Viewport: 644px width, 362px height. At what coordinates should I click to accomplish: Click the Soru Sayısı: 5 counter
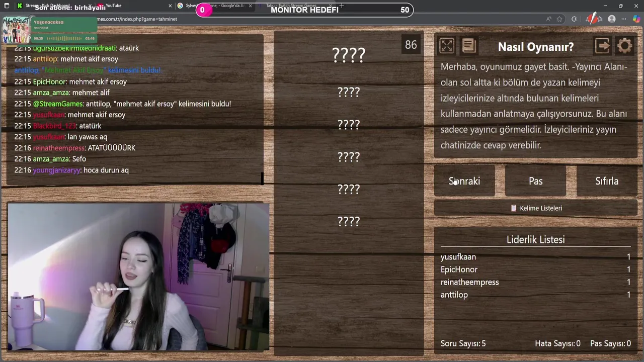[463, 343]
